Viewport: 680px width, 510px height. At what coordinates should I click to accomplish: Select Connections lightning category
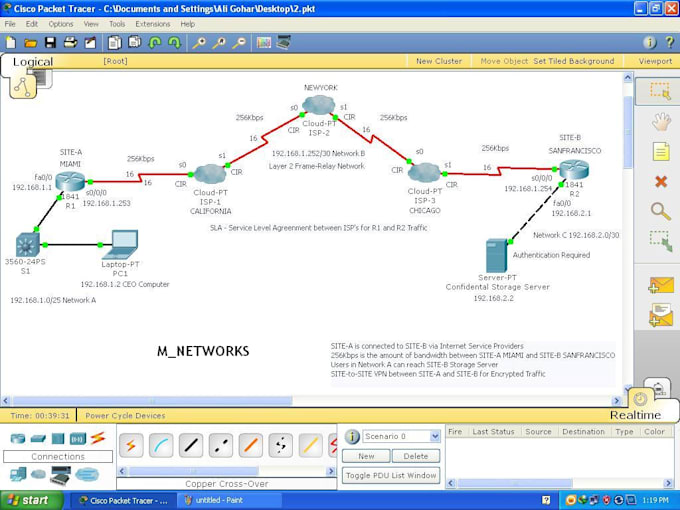pos(98,438)
